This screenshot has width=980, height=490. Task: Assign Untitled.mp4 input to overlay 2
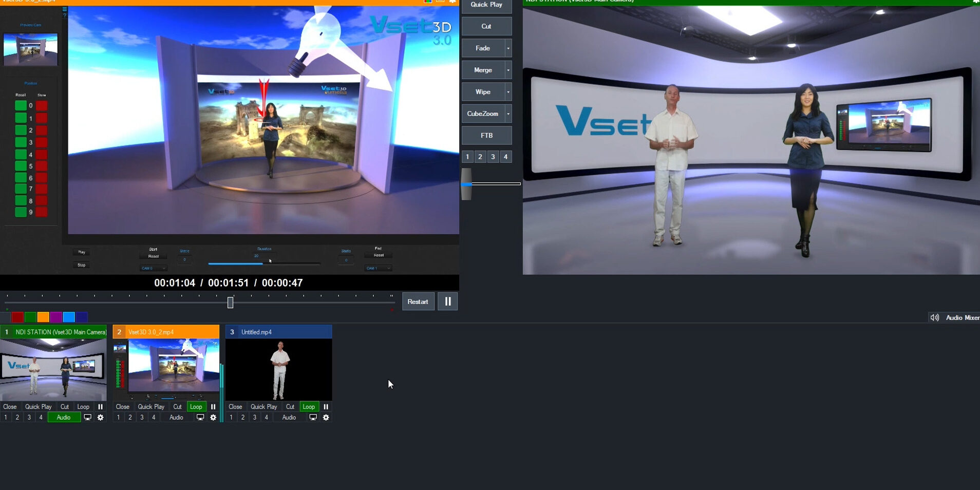[x=243, y=418]
